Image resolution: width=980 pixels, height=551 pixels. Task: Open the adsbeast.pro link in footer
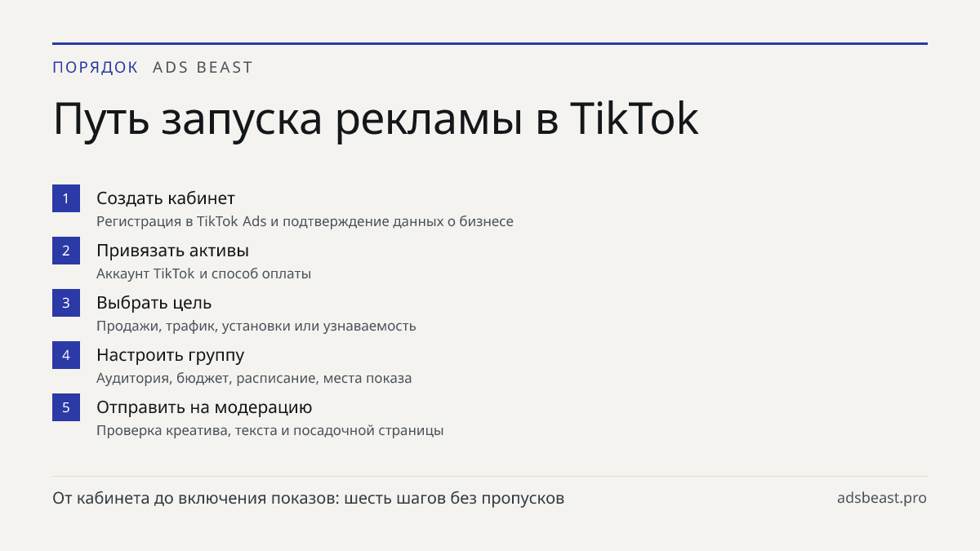point(882,498)
